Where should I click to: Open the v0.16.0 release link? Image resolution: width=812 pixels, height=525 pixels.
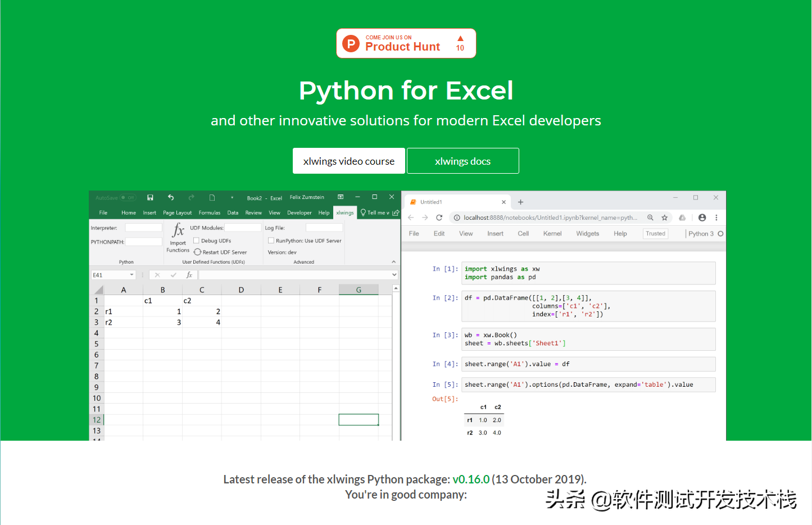[x=471, y=479]
